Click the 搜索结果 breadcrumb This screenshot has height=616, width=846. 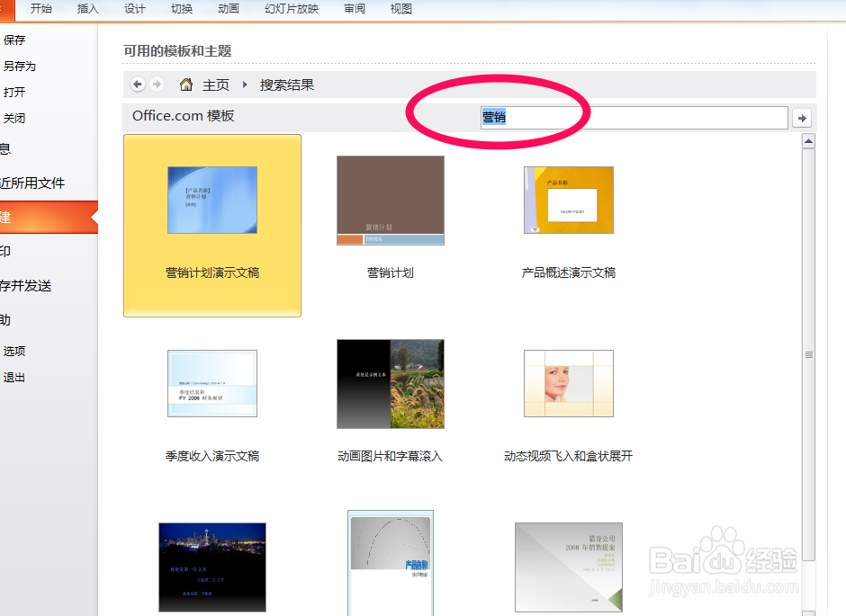click(x=287, y=85)
